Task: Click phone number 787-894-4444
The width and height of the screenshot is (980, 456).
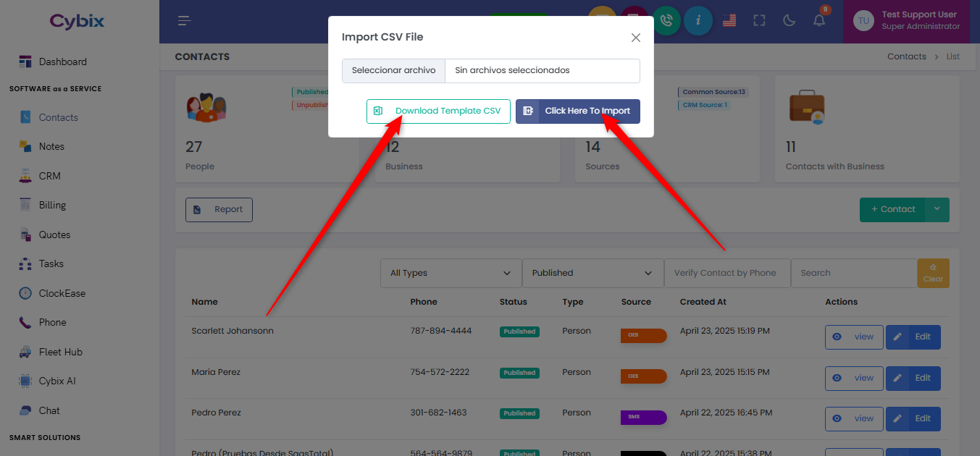Action: [x=440, y=331]
